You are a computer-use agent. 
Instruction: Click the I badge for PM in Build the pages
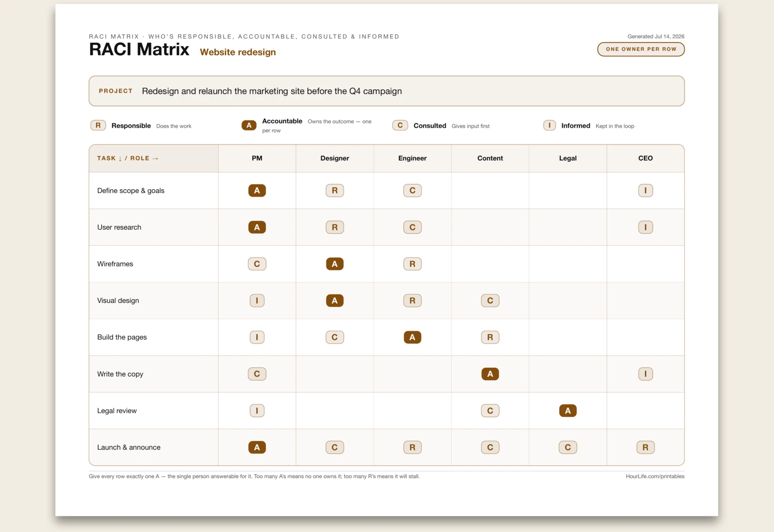[257, 338]
